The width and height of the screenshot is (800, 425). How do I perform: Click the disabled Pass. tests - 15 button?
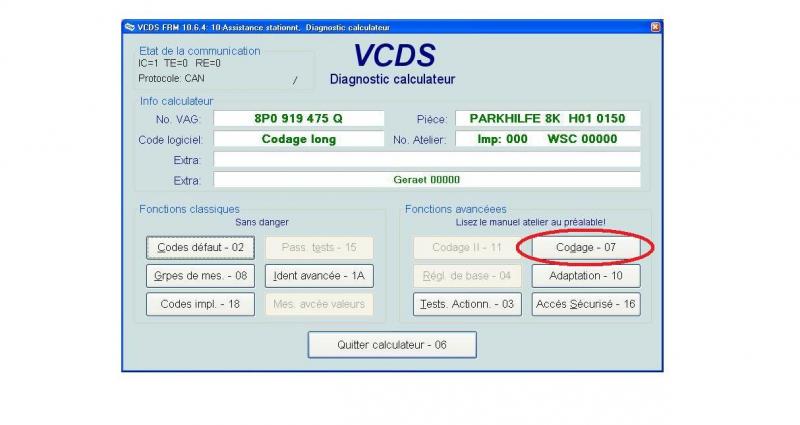[x=319, y=247]
